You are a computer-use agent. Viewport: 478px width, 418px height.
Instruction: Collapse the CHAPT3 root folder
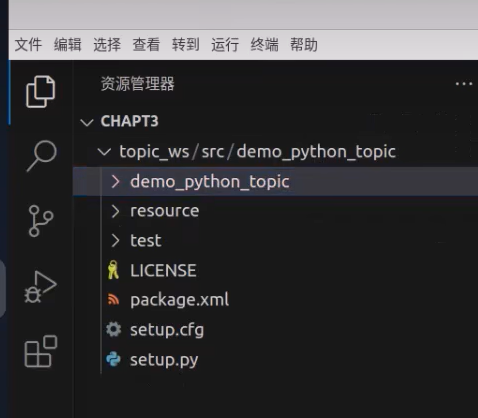(x=87, y=122)
